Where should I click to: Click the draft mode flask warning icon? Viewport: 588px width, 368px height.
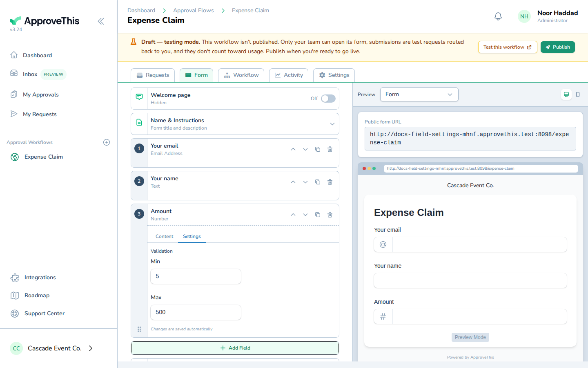(134, 42)
